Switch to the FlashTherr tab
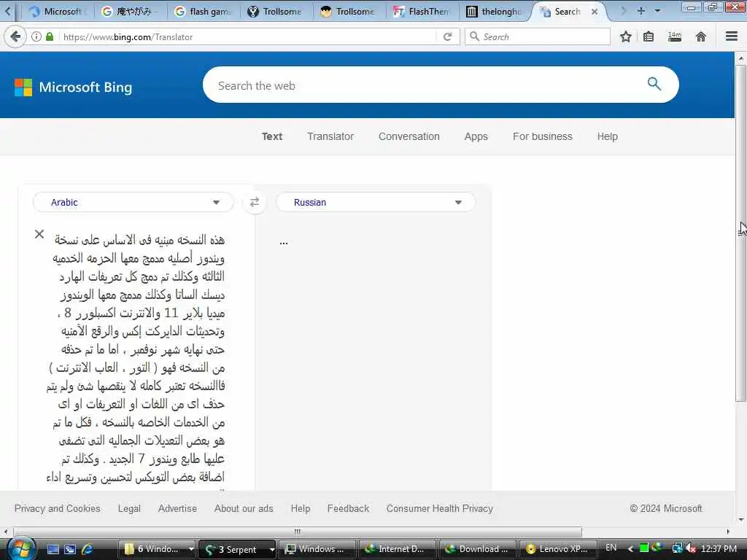This screenshot has width=747, height=560. (x=422, y=12)
